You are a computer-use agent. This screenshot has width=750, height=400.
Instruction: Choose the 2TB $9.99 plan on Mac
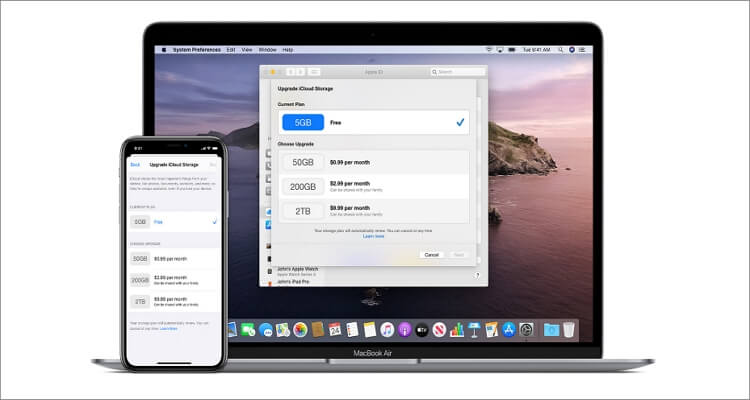pos(374,211)
